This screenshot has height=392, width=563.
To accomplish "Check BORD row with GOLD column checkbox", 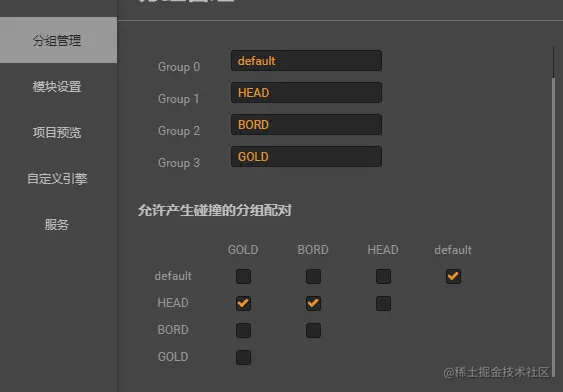I will tap(243, 330).
